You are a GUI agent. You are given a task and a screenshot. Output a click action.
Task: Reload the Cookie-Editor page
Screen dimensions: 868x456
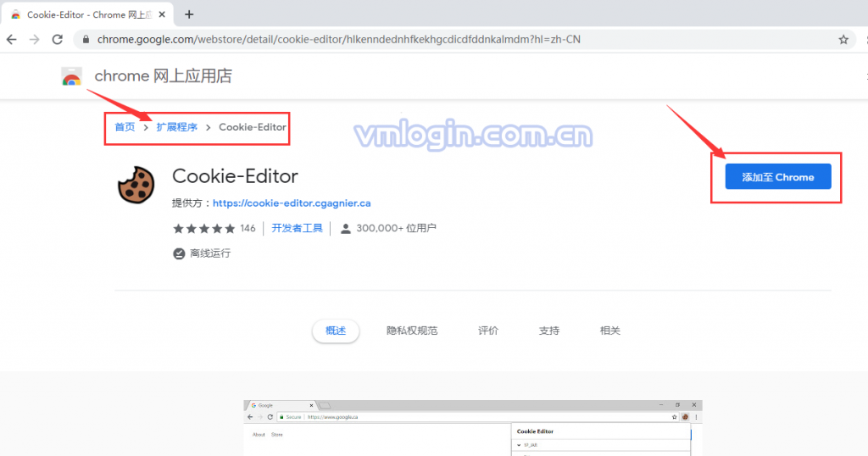click(x=57, y=39)
